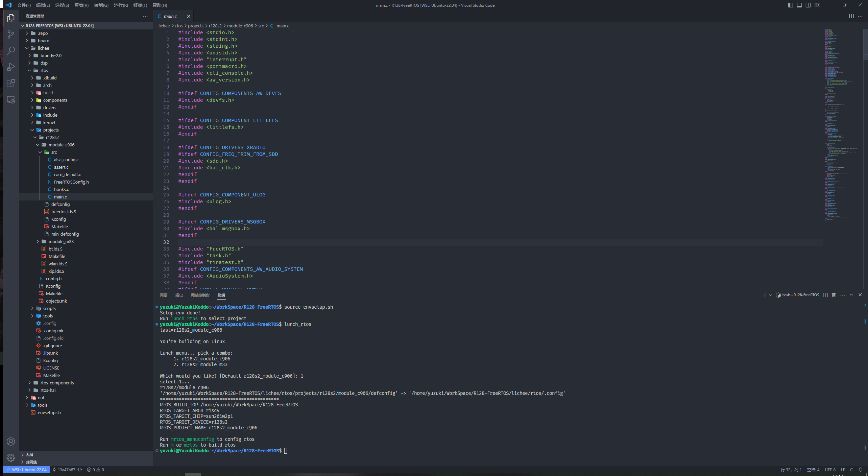
Task: Kill terminal with trash icon
Action: tap(834, 295)
